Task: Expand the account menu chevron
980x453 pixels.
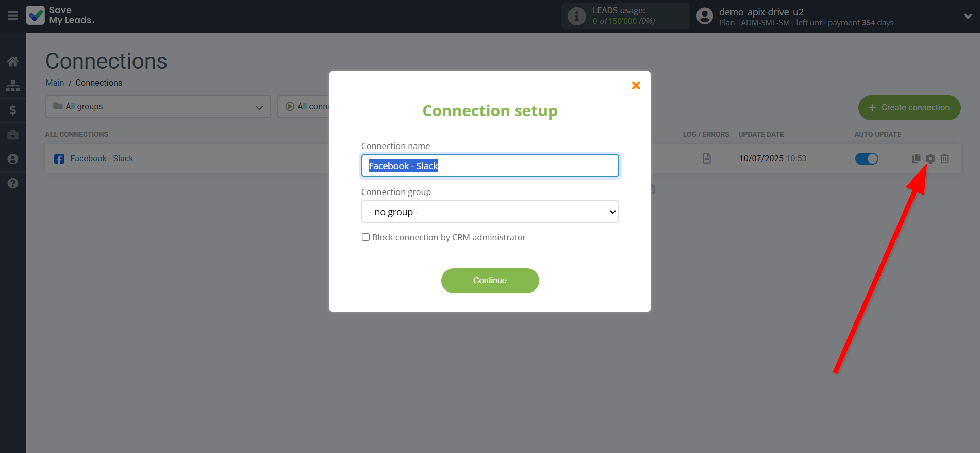Action: point(968,16)
